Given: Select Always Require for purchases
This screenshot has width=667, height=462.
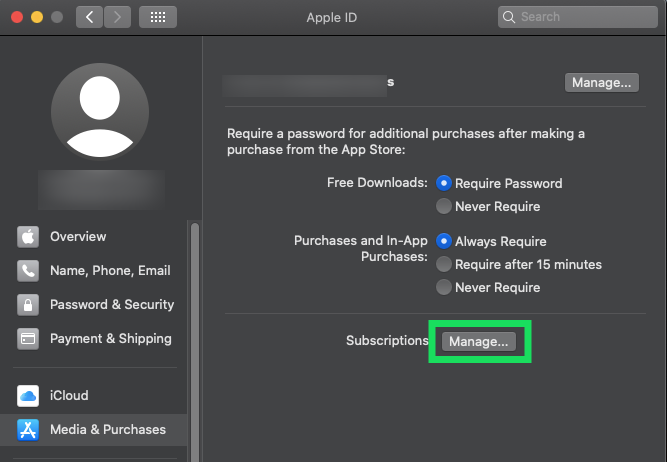Looking at the screenshot, I should pos(444,242).
